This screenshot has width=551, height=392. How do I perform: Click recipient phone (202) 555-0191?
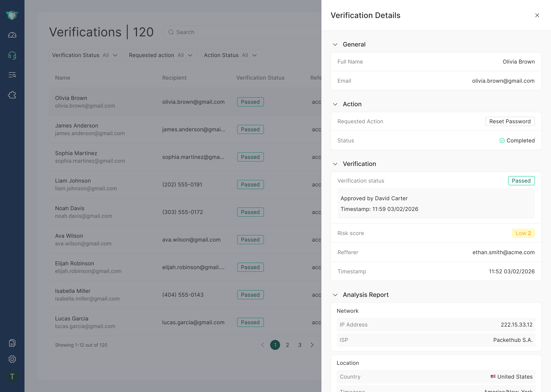pos(182,185)
